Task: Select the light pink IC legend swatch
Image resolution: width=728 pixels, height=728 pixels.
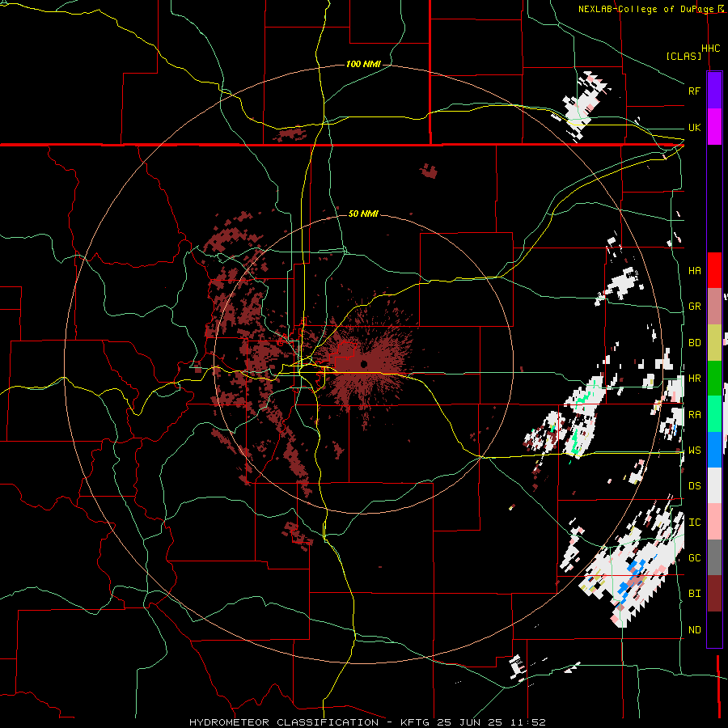Action: coord(714,522)
